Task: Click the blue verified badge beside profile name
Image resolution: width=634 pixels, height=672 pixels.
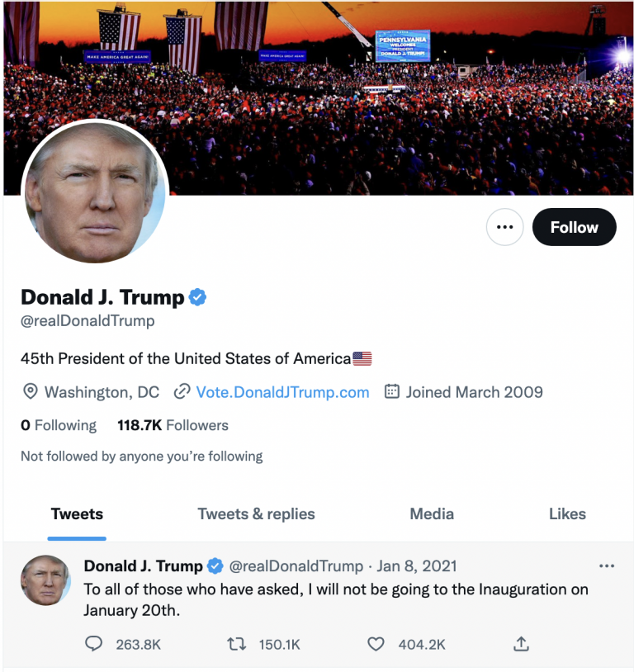Action: coord(197,297)
